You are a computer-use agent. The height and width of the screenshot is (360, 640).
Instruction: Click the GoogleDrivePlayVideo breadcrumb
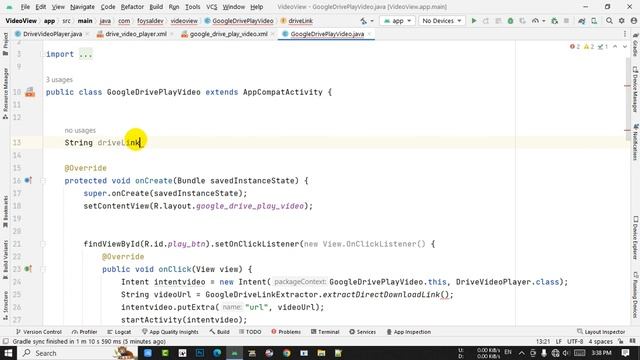pyautogui.click(x=239, y=21)
